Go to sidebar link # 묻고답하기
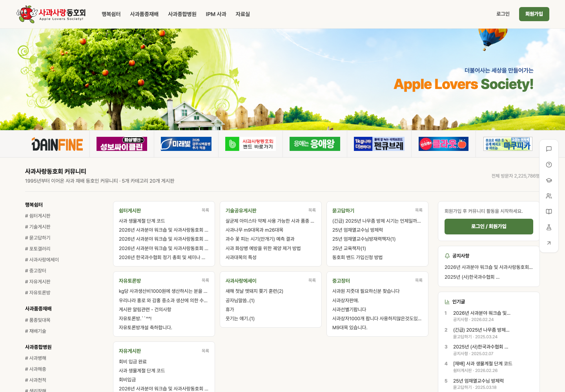The width and height of the screenshot is (565, 392). 38,238
